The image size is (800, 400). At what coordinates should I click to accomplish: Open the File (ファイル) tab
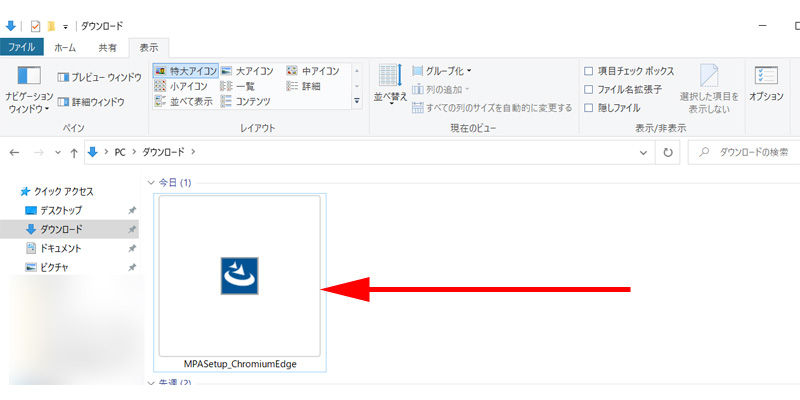pyautogui.click(x=21, y=47)
